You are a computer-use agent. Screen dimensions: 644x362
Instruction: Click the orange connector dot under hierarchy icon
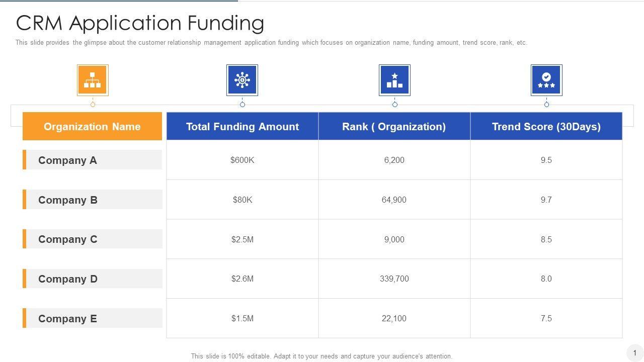[x=93, y=105]
